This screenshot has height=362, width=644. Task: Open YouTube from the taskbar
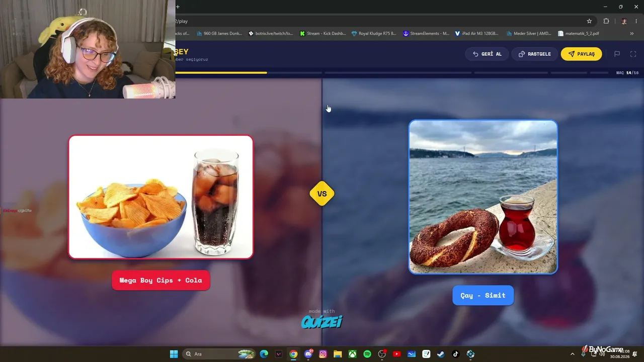[397, 354]
